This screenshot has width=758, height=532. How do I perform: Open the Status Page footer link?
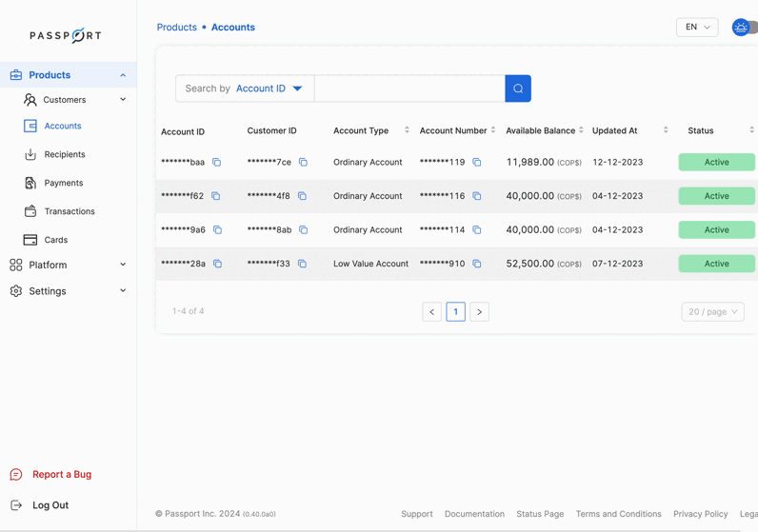(540, 514)
